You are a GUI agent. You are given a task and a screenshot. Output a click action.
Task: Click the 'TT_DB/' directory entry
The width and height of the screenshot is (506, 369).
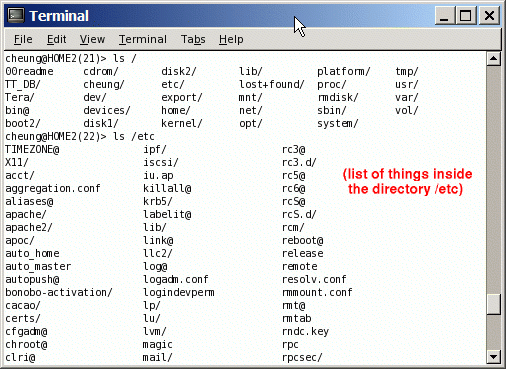[x=23, y=84]
